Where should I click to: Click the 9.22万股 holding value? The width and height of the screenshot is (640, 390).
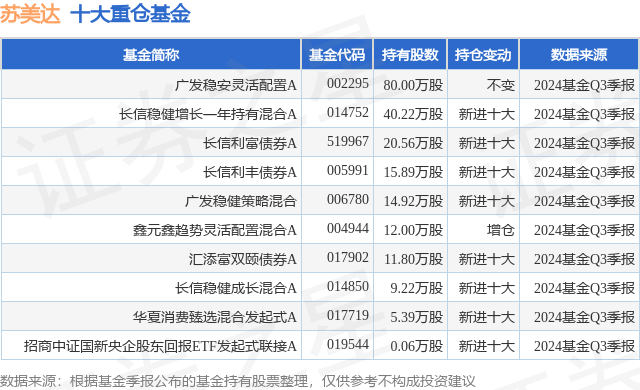tap(417, 288)
